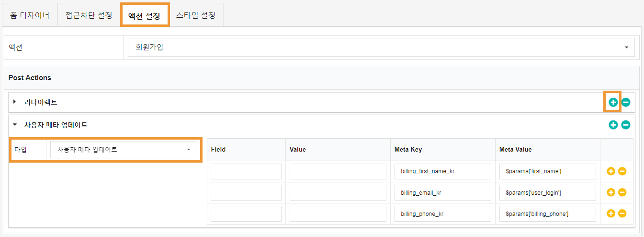The height and width of the screenshot is (237, 644).
Task: Click green minus icon in 리다이렉트 row
Action: coord(626,102)
